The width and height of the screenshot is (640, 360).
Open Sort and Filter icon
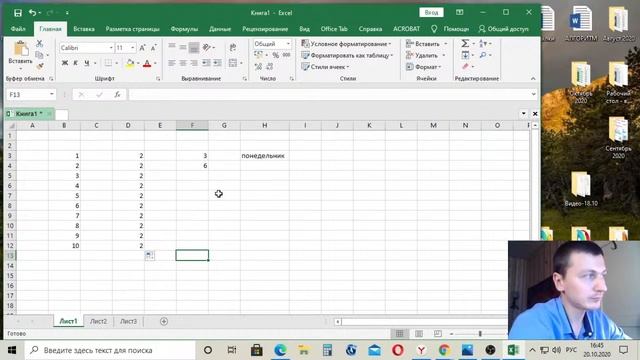483,43
